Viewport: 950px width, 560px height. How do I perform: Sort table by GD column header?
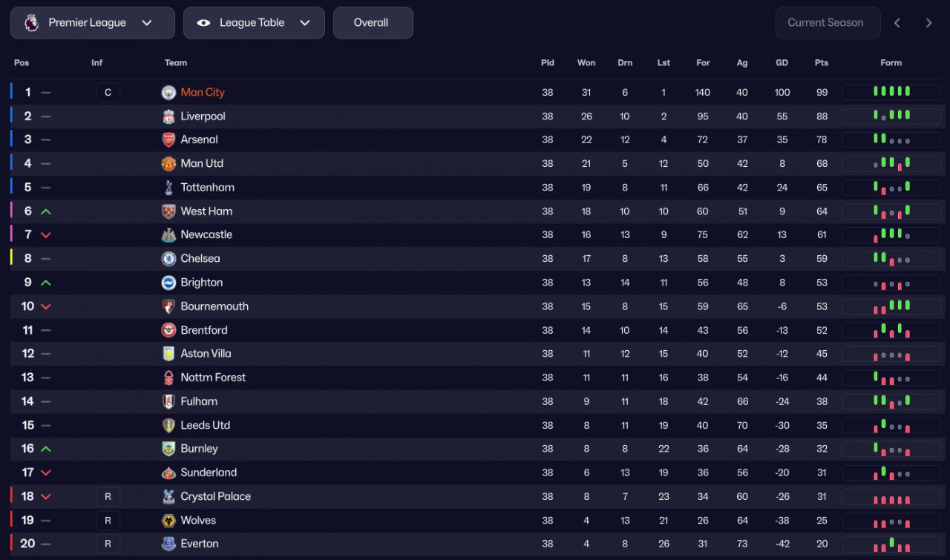point(782,63)
